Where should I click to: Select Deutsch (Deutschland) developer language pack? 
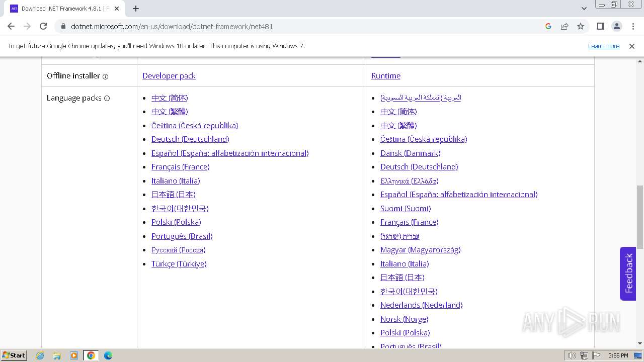(x=190, y=139)
